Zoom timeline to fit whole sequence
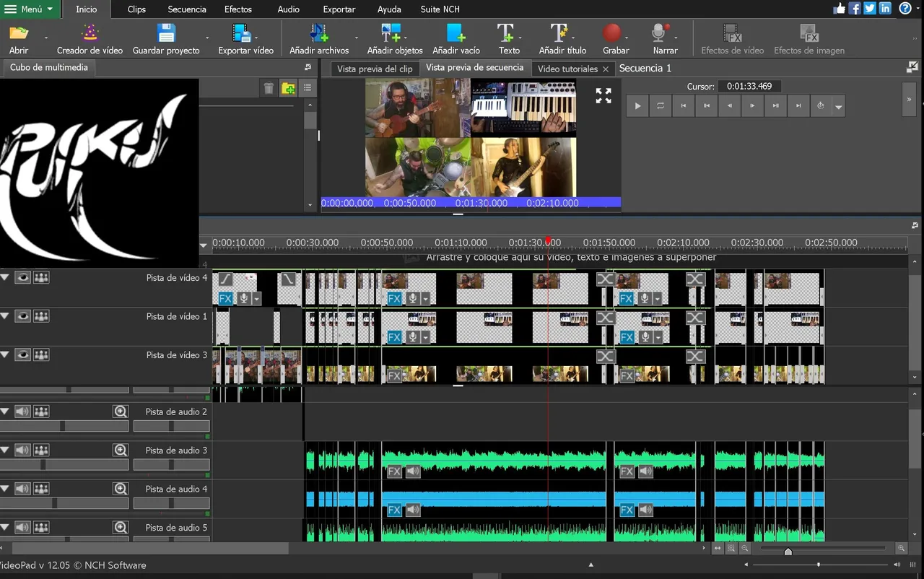 pos(718,549)
